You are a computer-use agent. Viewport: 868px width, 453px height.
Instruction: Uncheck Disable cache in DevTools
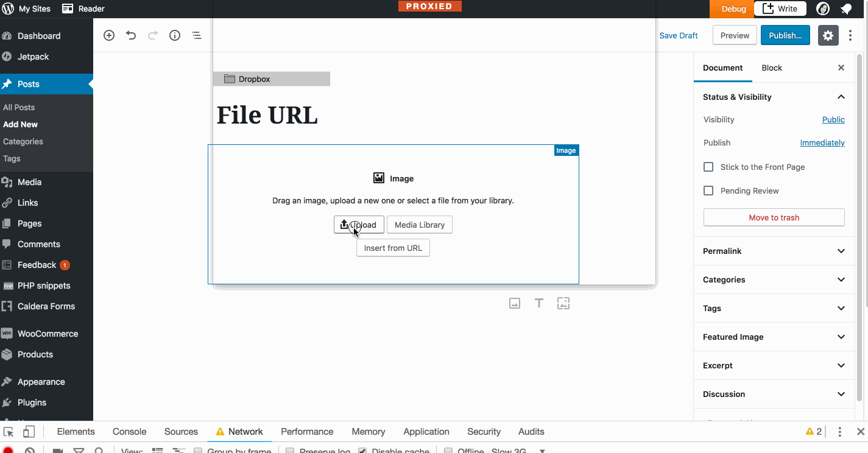pyautogui.click(x=362, y=451)
